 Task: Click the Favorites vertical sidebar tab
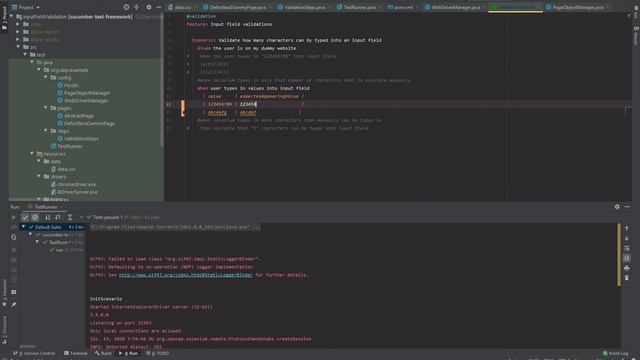coord(4,293)
